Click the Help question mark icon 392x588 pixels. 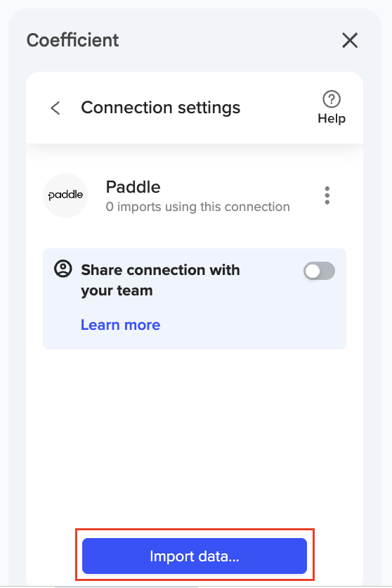coord(332,99)
